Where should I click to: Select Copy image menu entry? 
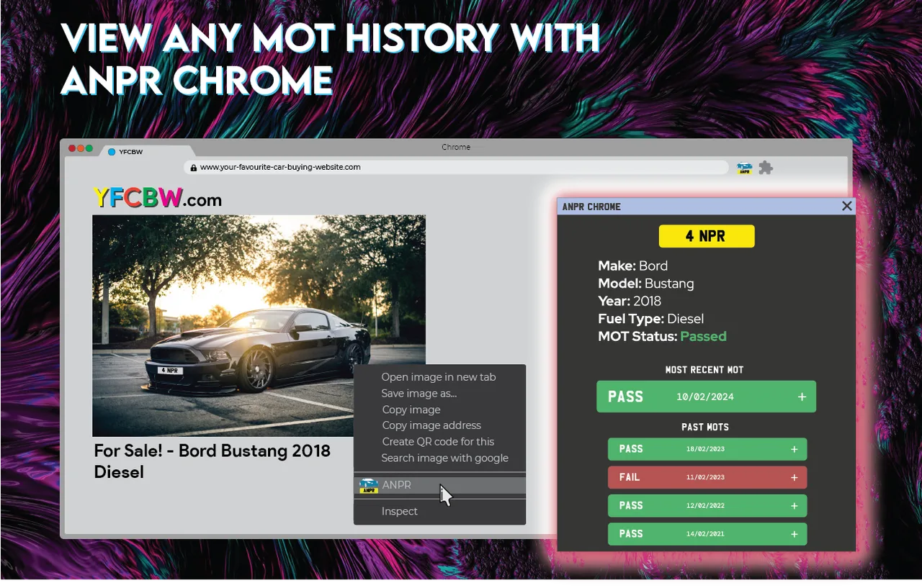[x=411, y=410]
